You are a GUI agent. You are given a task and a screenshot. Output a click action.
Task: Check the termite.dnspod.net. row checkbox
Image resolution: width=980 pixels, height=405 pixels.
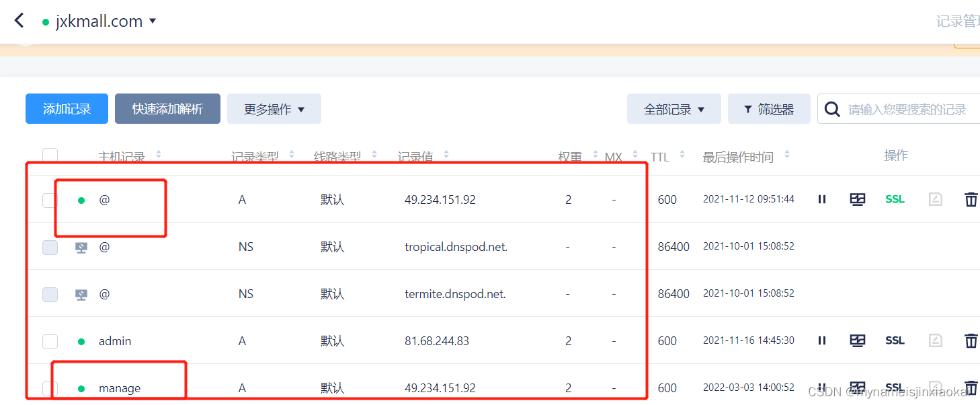point(50,294)
